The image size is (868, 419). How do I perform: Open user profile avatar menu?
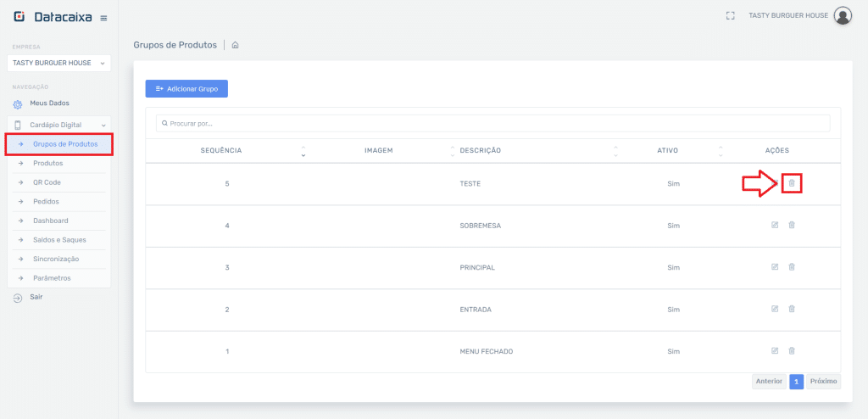pyautogui.click(x=843, y=16)
